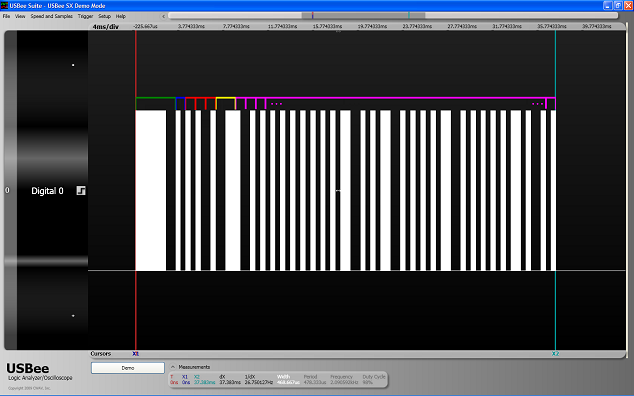Open the Speed and Samples menu

(x=52, y=16)
